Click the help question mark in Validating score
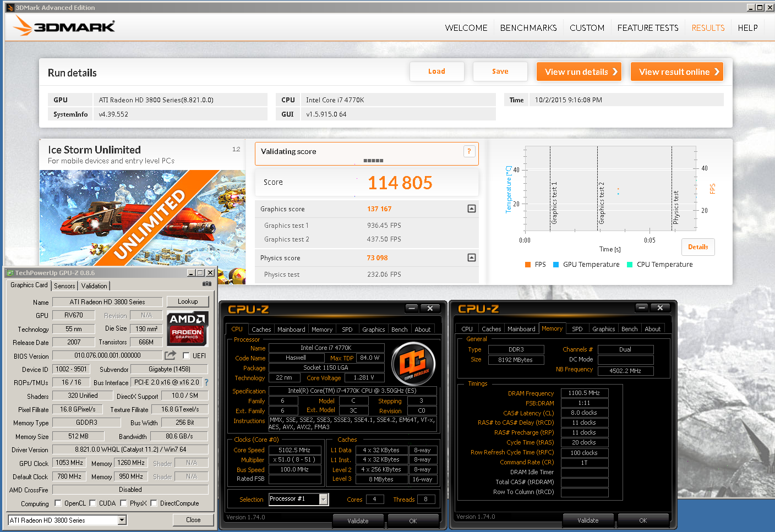Viewport: 775px width, 532px height. click(x=469, y=151)
